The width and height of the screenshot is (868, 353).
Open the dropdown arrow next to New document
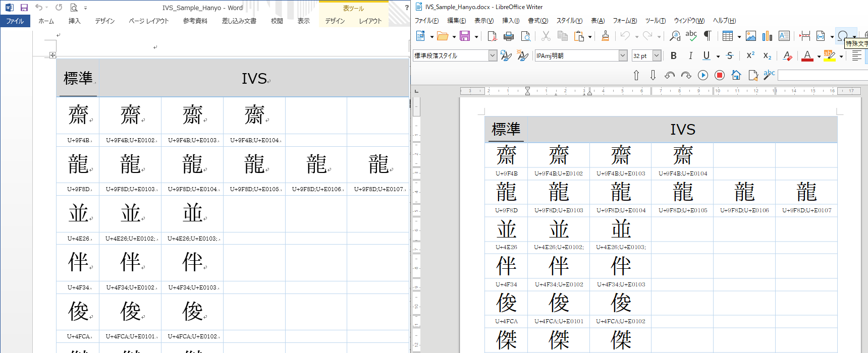[431, 36]
